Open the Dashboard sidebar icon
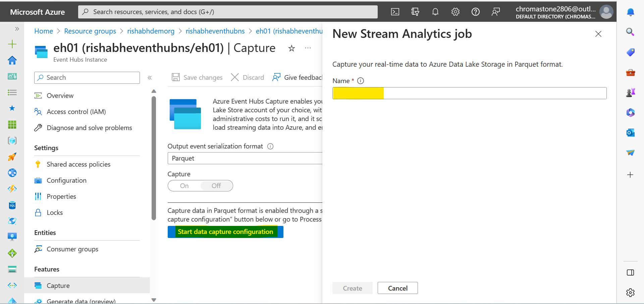This screenshot has height=304, width=644. click(x=12, y=76)
